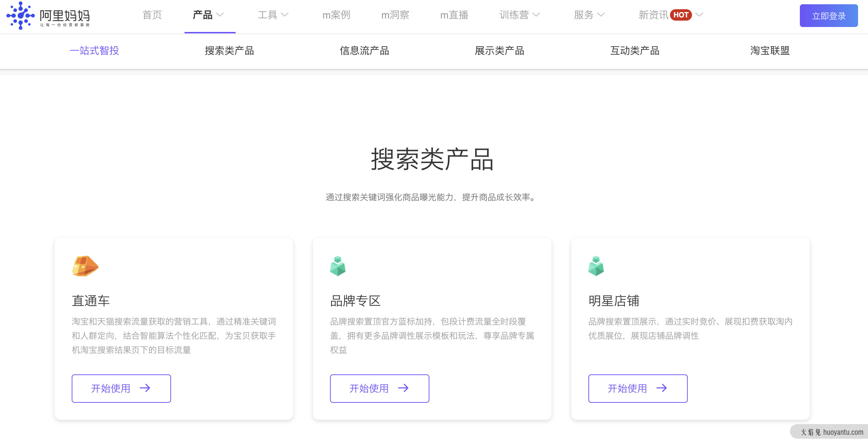Click 开始使用 under 明星店铺
The width and height of the screenshot is (868, 444).
638,389
